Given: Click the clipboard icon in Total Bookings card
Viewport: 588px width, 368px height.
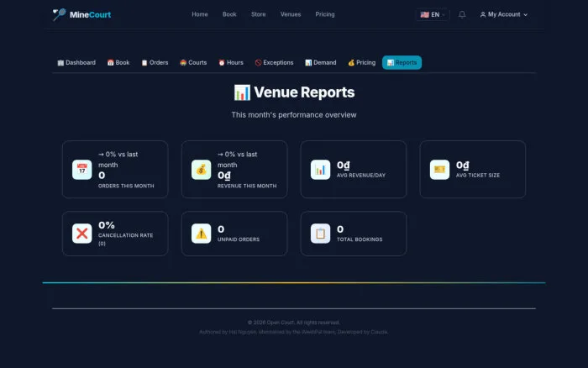Looking at the screenshot, I should (320, 234).
